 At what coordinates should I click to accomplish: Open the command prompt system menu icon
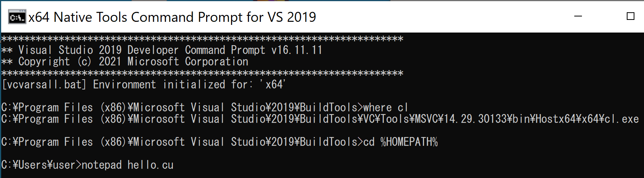click(x=17, y=17)
